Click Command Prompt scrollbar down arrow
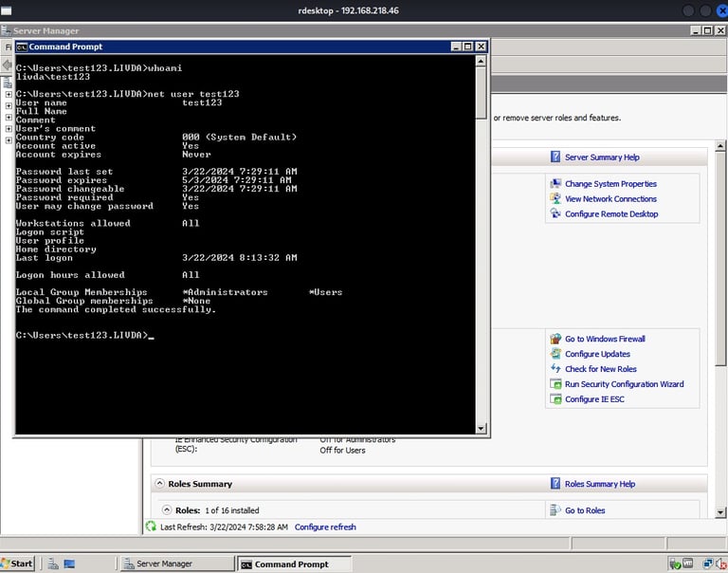The image size is (728, 573). tap(481, 428)
